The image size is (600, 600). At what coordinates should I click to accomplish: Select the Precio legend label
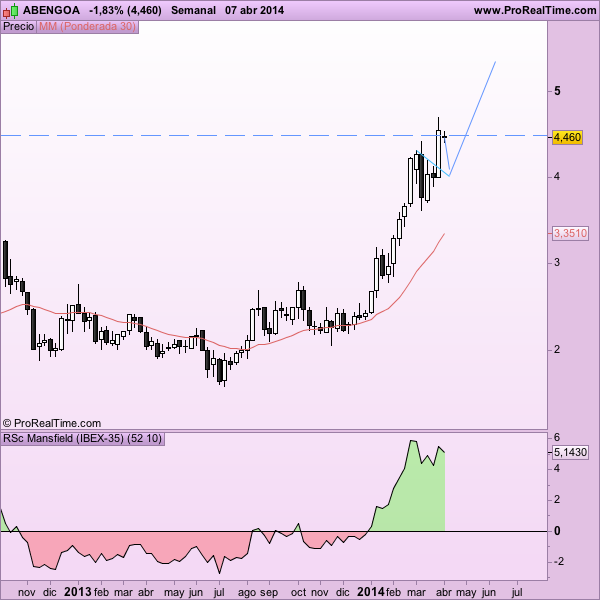tap(18, 26)
